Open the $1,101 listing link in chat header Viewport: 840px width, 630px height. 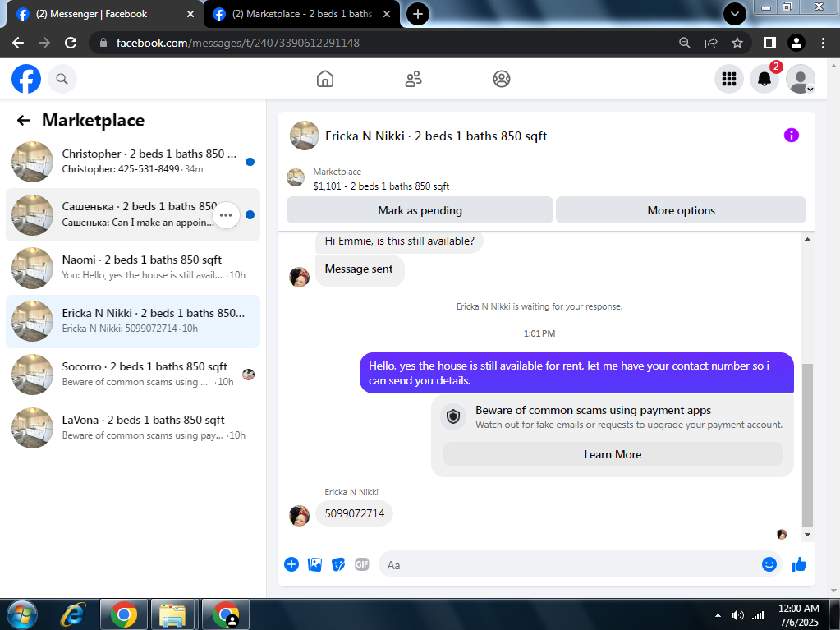coord(381,186)
